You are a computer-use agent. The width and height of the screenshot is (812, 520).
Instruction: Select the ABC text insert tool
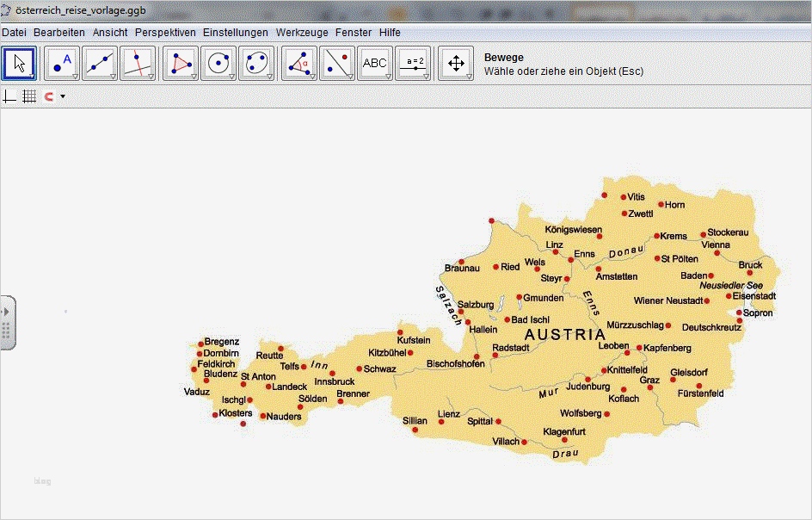tap(375, 63)
